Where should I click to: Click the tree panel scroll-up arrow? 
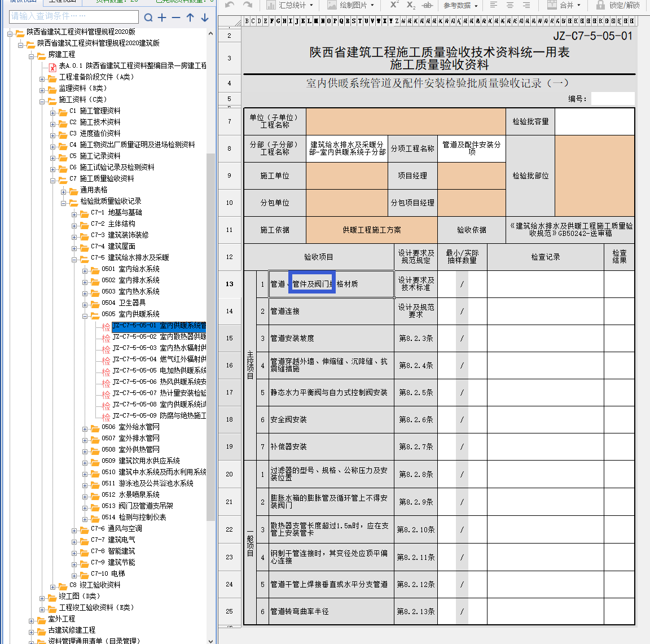point(210,33)
